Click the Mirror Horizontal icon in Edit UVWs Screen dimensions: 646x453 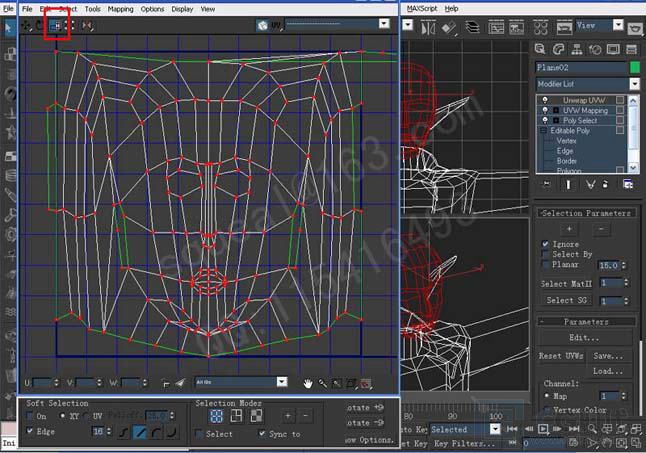(x=87, y=26)
